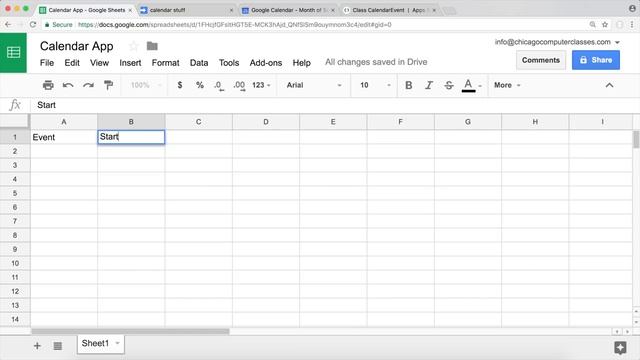Toggle italic formatting
Screen dimensions: 640x360
429,85
